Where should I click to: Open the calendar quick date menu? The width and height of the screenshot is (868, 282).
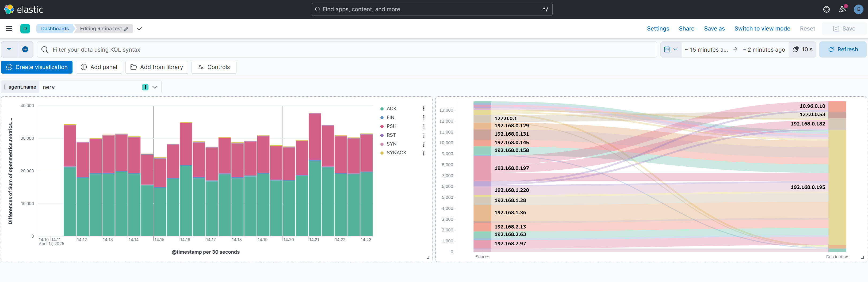(671, 49)
